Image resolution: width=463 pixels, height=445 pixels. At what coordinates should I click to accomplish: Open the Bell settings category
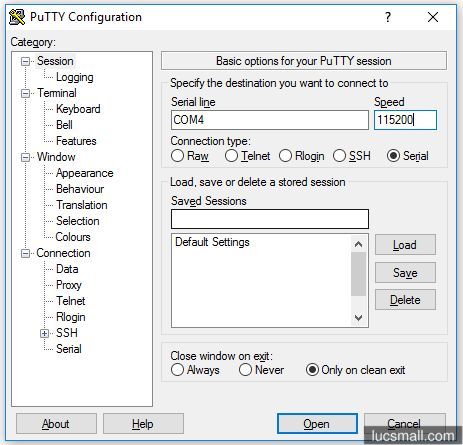click(x=64, y=125)
